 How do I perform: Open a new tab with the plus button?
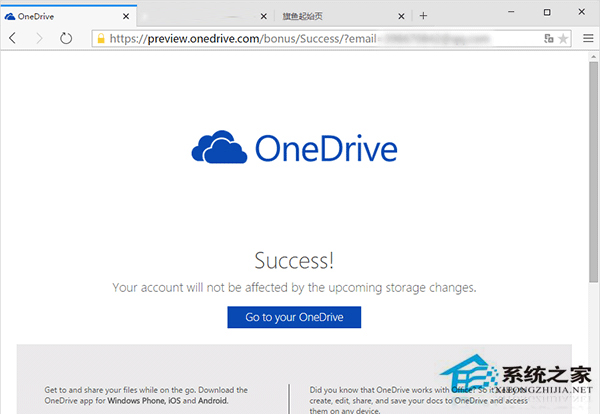tap(423, 16)
